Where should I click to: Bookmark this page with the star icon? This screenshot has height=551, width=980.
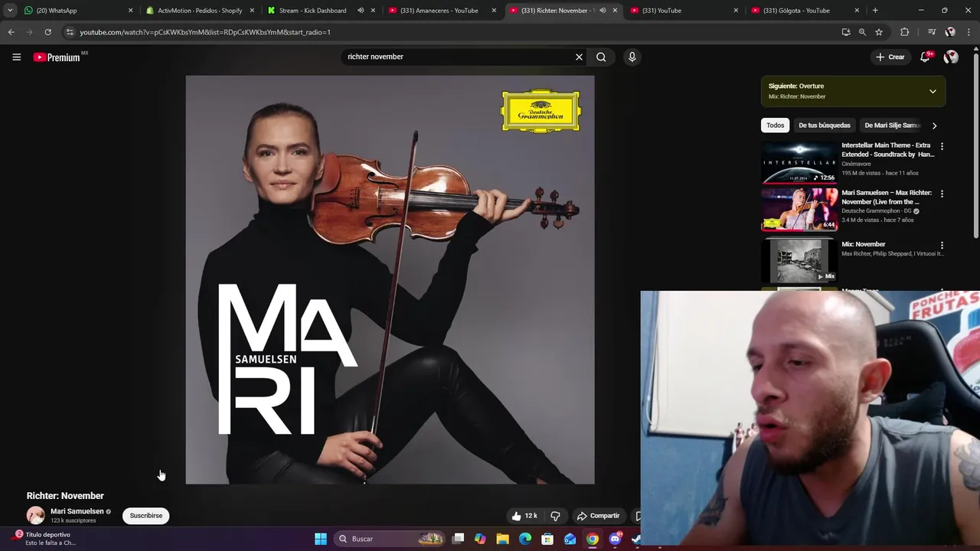point(879,32)
